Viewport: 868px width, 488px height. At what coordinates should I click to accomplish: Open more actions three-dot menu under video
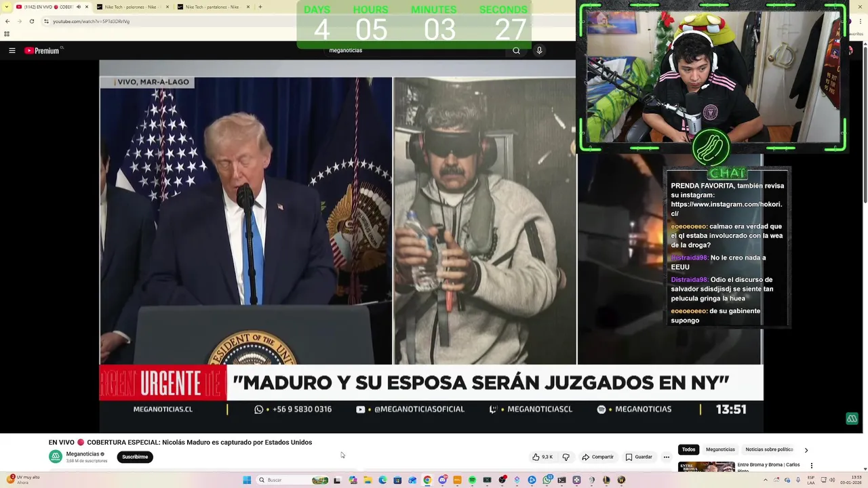[666, 457]
